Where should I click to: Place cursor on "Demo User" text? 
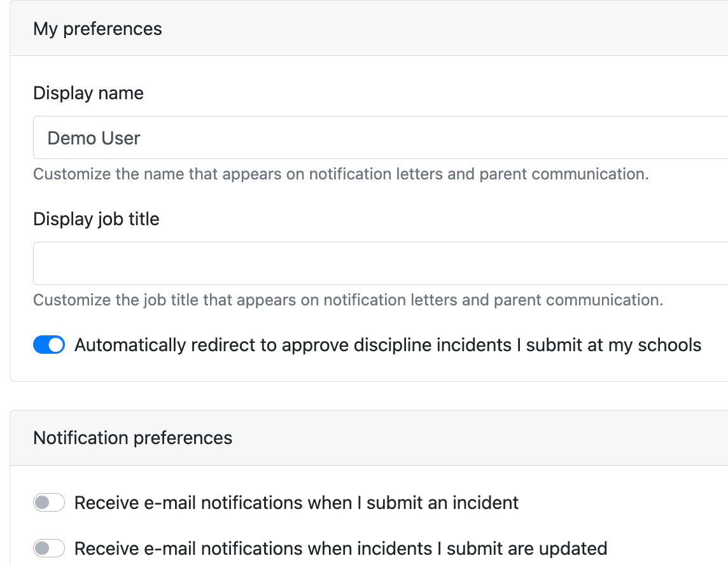coord(94,138)
